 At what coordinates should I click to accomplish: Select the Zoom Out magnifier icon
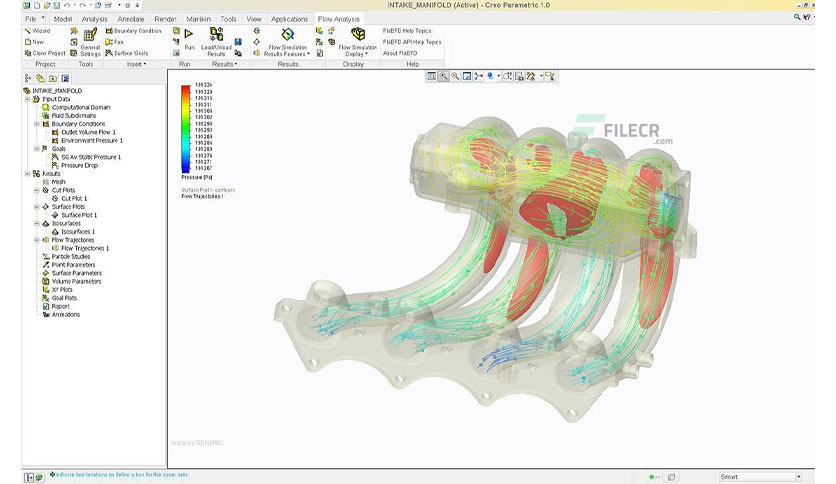pyautogui.click(x=455, y=77)
